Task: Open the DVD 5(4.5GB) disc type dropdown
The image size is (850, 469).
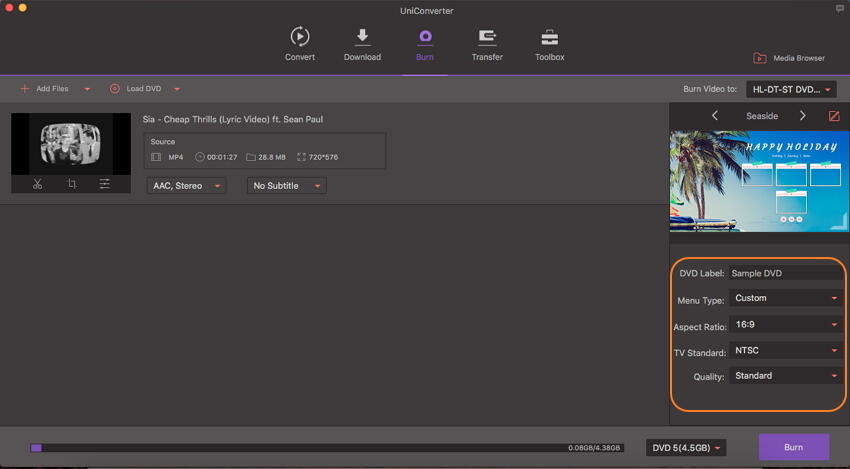Action: coord(686,448)
